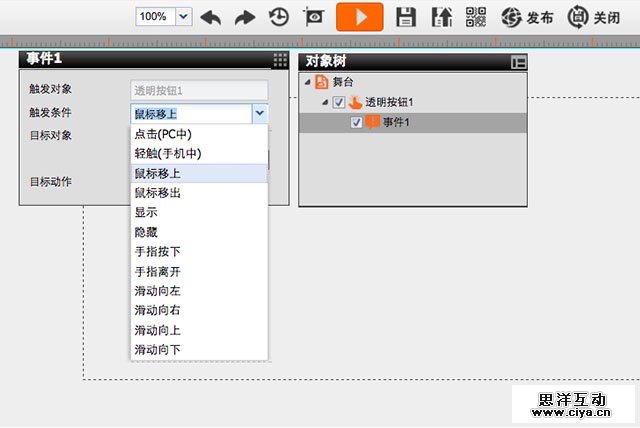
Task: Toggle the 透明按钮1 checkbox
Action: tap(339, 102)
